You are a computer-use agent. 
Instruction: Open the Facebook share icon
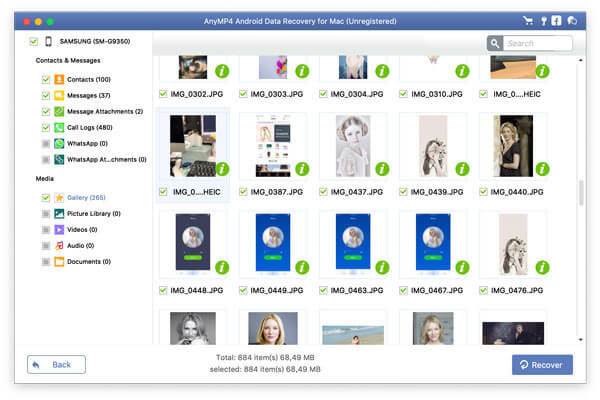[x=556, y=20]
